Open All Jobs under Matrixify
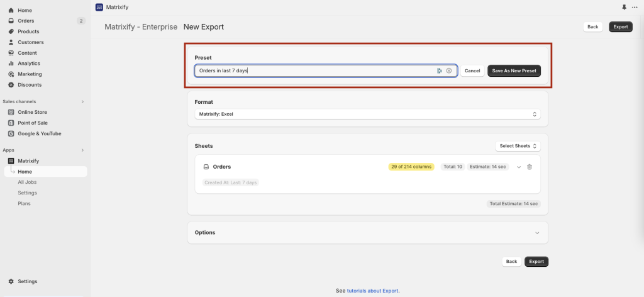644x297 pixels. click(28, 182)
